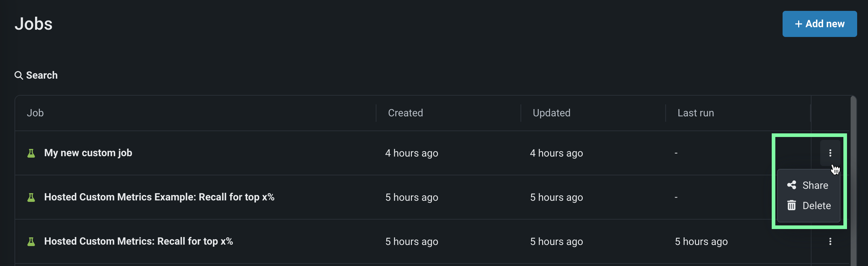
Task: Click the trash icon in the popup menu
Action: pyautogui.click(x=792, y=205)
